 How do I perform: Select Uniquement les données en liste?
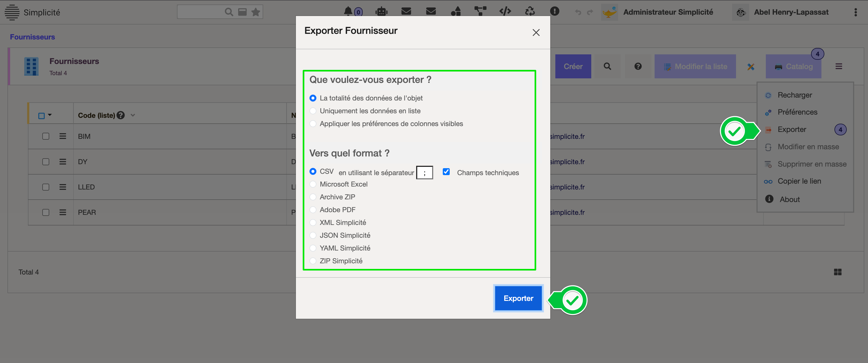(x=313, y=111)
